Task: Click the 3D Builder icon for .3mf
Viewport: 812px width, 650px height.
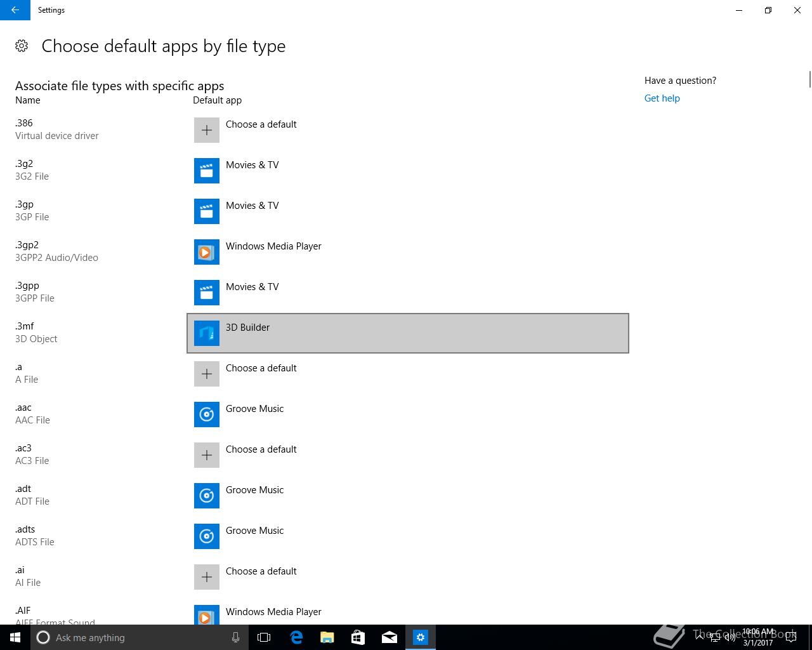Action: (207, 333)
